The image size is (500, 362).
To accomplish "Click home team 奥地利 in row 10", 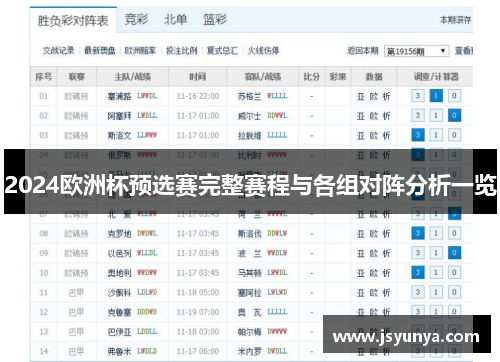I will pos(119,273).
